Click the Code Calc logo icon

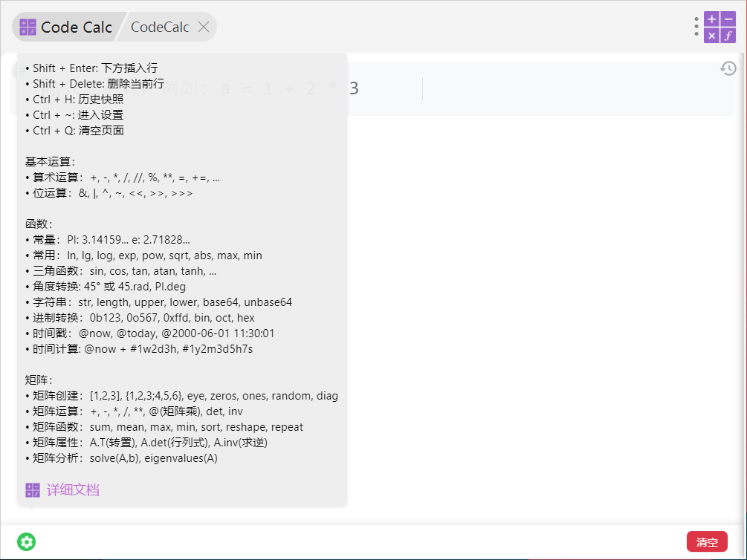pos(28,27)
